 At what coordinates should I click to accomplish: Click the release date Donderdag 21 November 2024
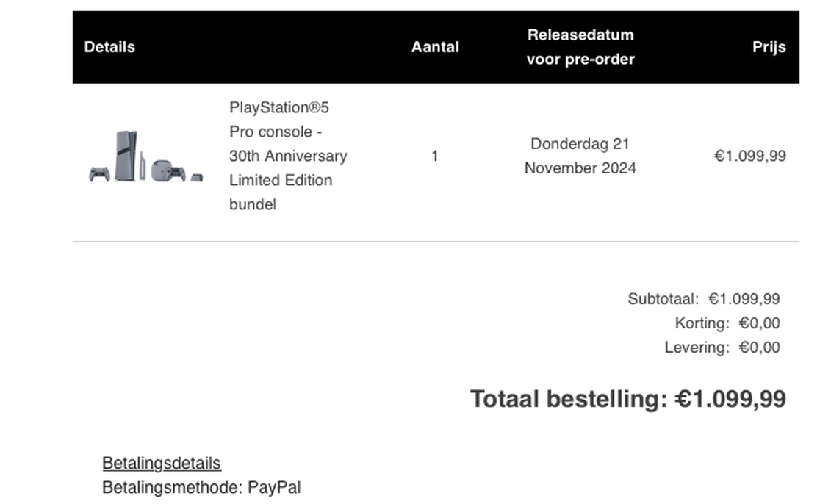[580, 156]
